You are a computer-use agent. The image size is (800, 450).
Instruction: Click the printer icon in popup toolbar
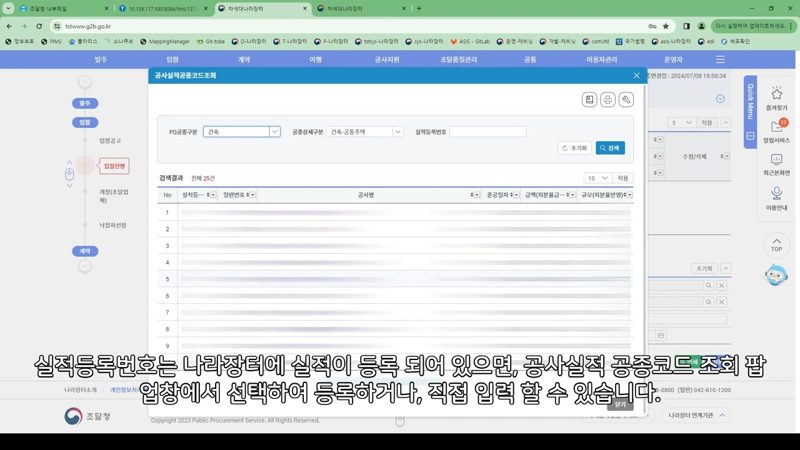(608, 99)
